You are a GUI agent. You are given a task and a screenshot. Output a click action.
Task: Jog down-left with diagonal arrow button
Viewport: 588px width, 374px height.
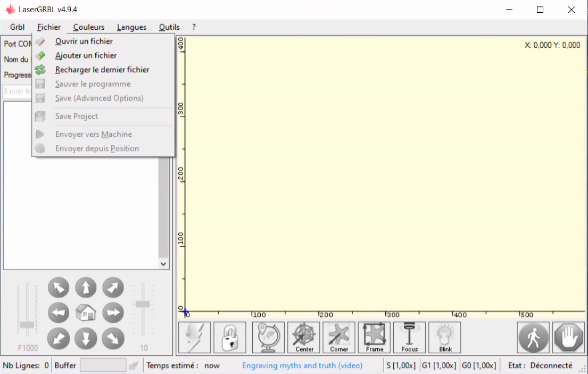(x=59, y=338)
